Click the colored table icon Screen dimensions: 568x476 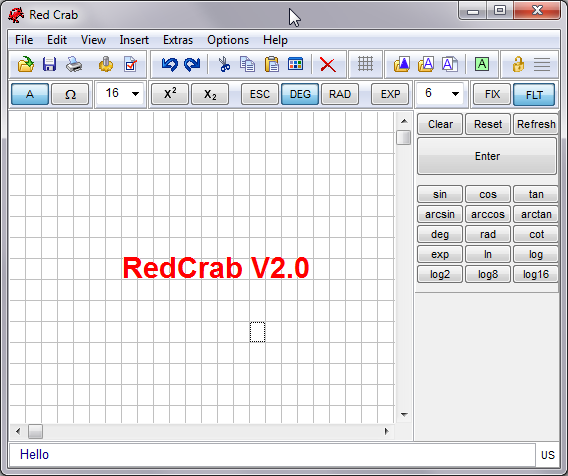[x=296, y=64]
